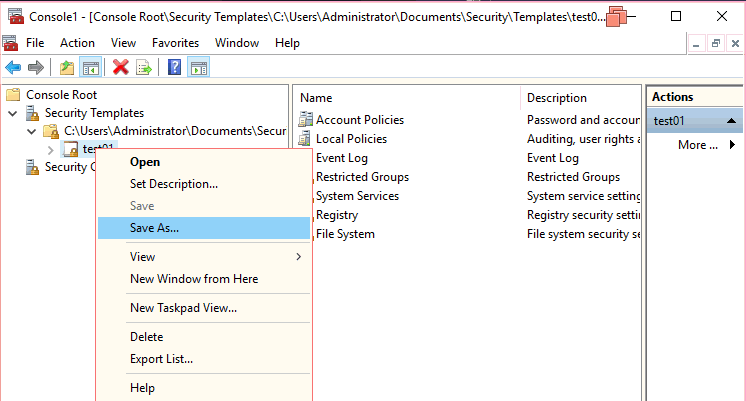Viewport: 746px width, 401px height.
Task: Toggle Show/Hide Action Pane toolbar button
Action: point(199,68)
